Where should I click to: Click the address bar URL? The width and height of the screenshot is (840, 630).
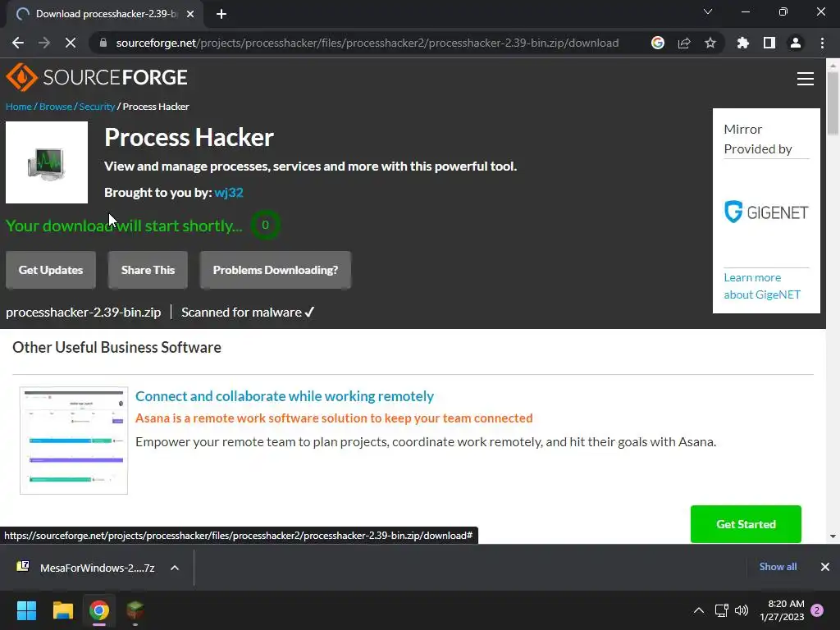click(367, 43)
